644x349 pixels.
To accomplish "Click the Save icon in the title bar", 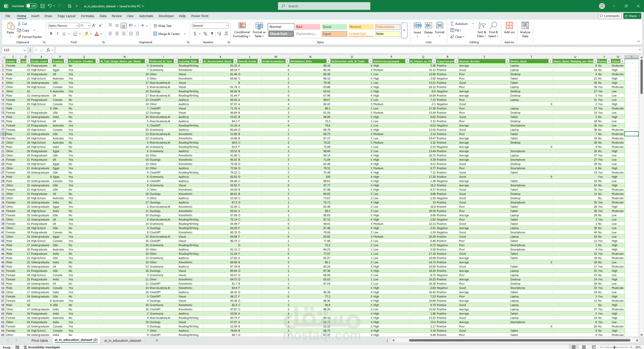I will tap(43, 6).
